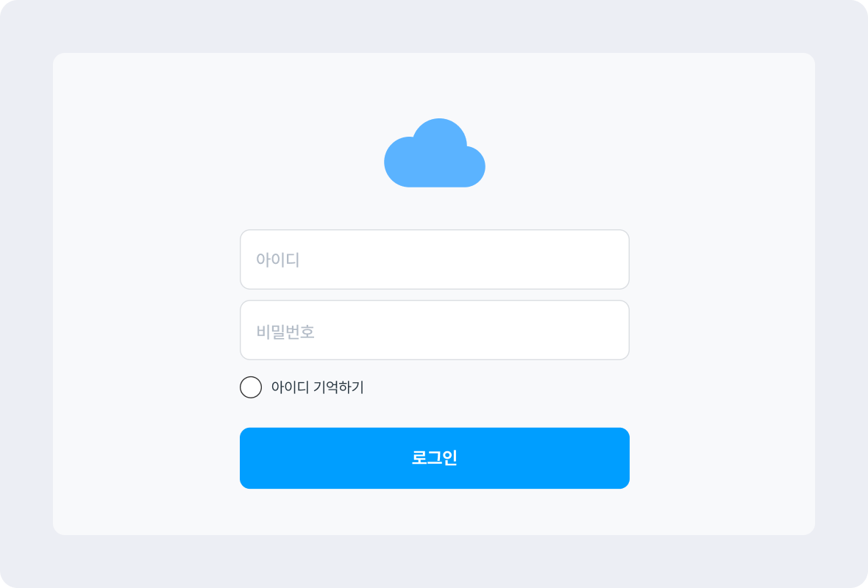This screenshot has width=868, height=588.
Task: Focus the 아이디 input field
Action: [x=435, y=259]
